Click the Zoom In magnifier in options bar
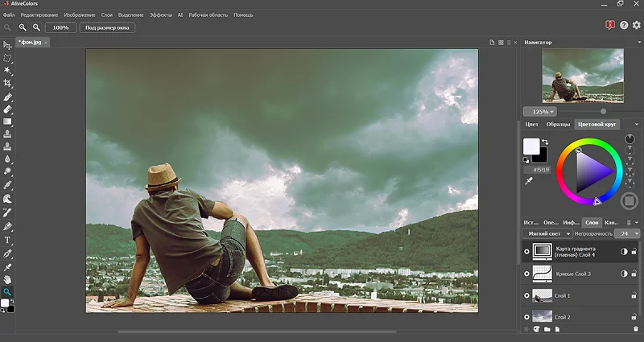Screen dimensions: 644x342 (x=23, y=27)
